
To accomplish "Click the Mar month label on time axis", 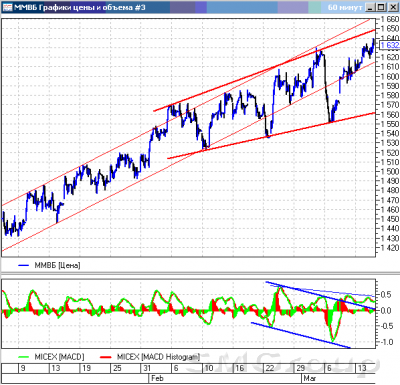I will pyautogui.click(x=310, y=378).
